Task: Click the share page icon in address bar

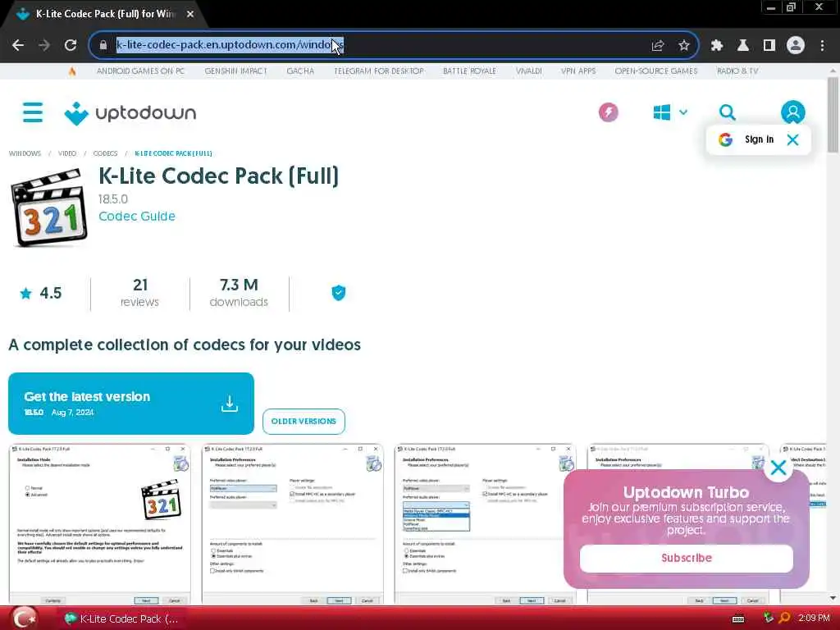Action: point(658,45)
